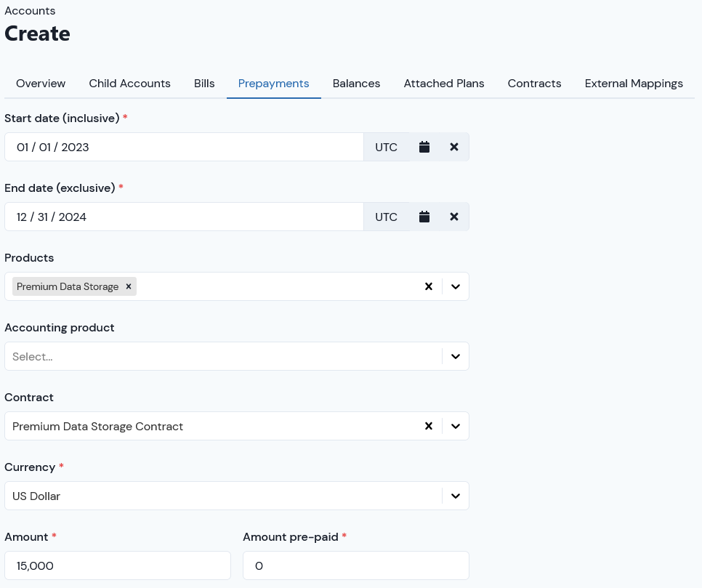Image resolution: width=702 pixels, height=588 pixels.
Task: Switch to the External Mappings tab
Action: [634, 84]
